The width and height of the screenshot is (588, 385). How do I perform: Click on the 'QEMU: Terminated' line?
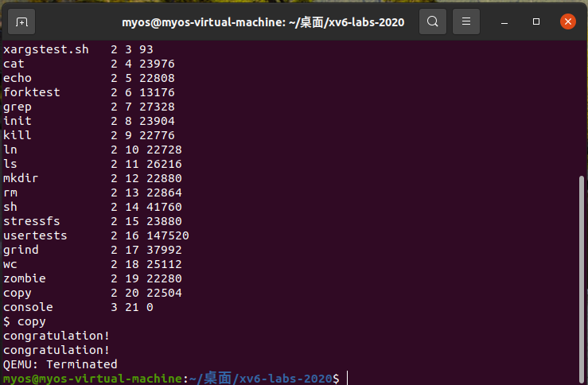(x=60, y=364)
